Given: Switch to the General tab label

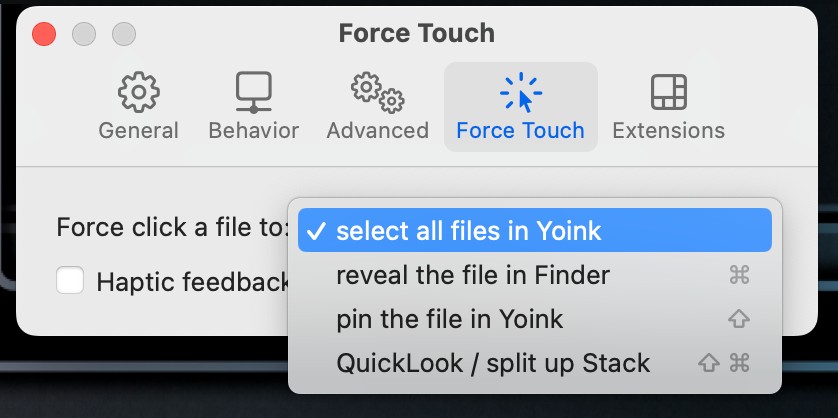Looking at the screenshot, I should (x=138, y=131).
